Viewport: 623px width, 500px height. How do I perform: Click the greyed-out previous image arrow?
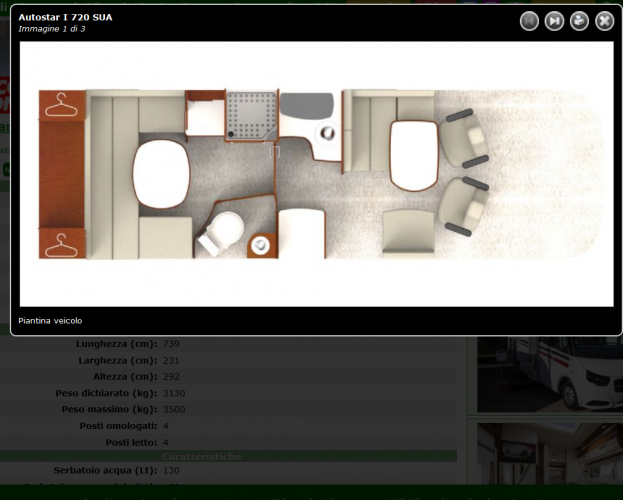529,21
